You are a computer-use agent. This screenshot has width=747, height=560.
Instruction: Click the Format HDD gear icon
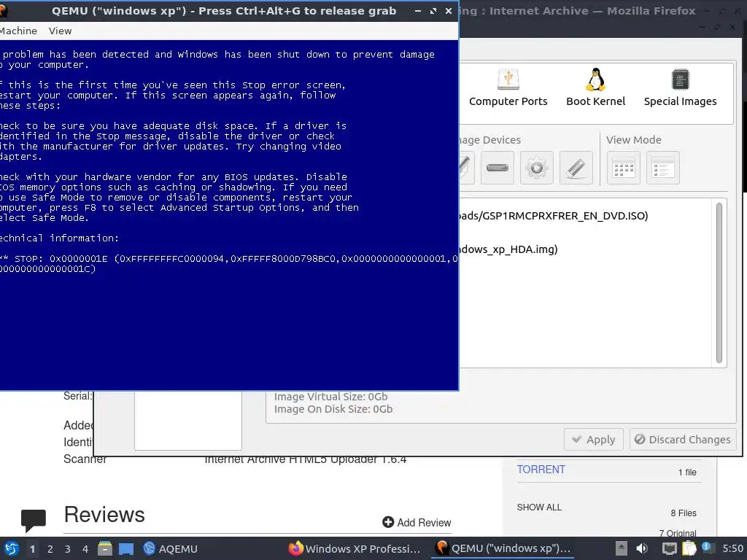point(536,168)
